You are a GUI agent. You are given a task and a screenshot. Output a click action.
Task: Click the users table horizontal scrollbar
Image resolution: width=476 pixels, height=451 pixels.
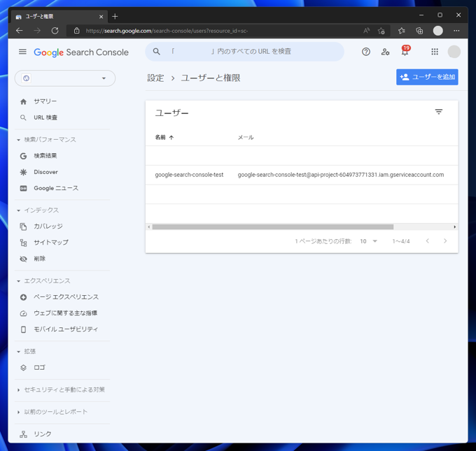272,227
